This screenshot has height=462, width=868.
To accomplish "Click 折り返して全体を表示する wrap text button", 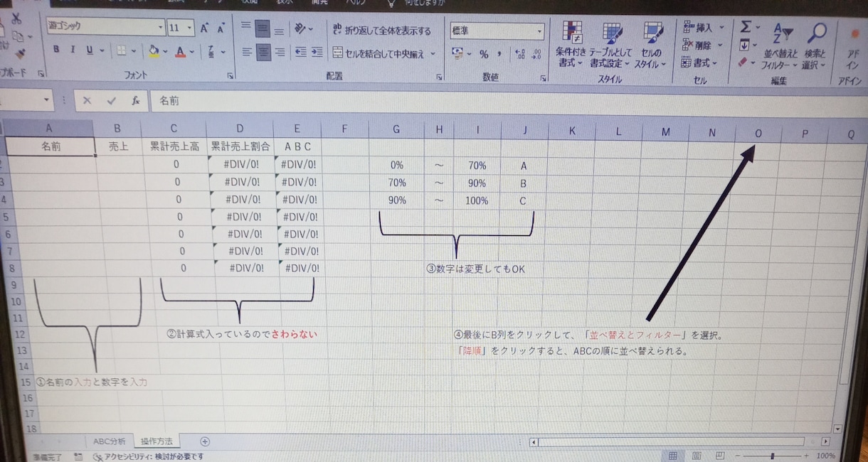I will click(382, 31).
